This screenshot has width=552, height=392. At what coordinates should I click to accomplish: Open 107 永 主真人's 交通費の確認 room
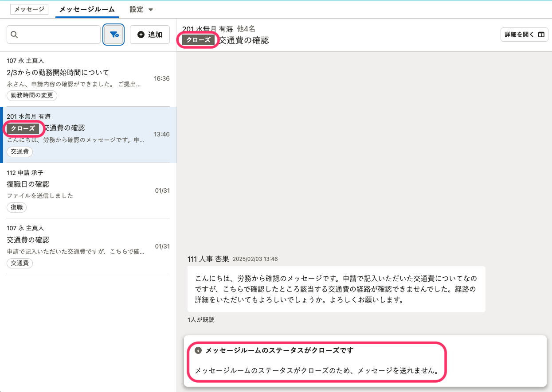tap(28, 240)
